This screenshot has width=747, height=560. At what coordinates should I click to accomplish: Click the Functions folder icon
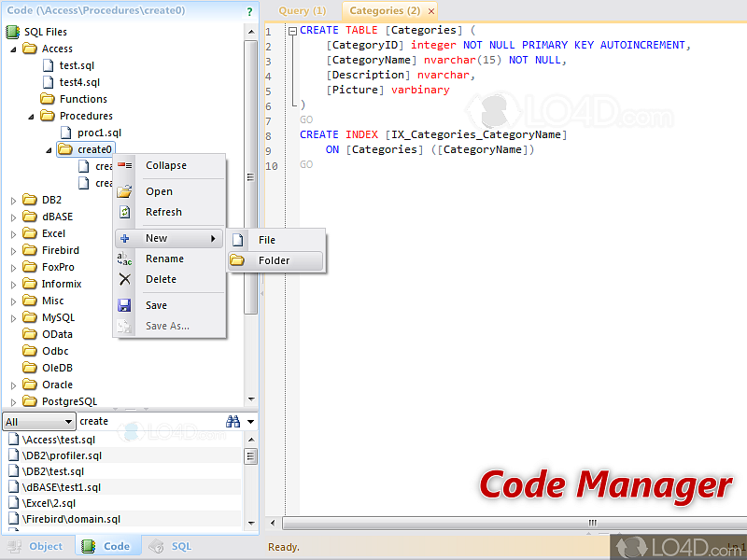(48, 99)
